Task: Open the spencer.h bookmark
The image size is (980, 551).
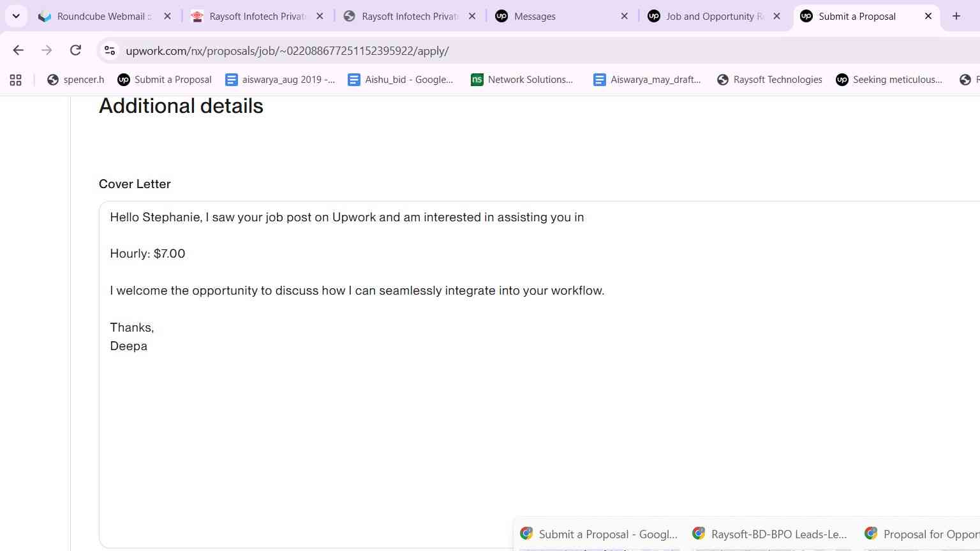Action: pos(75,80)
